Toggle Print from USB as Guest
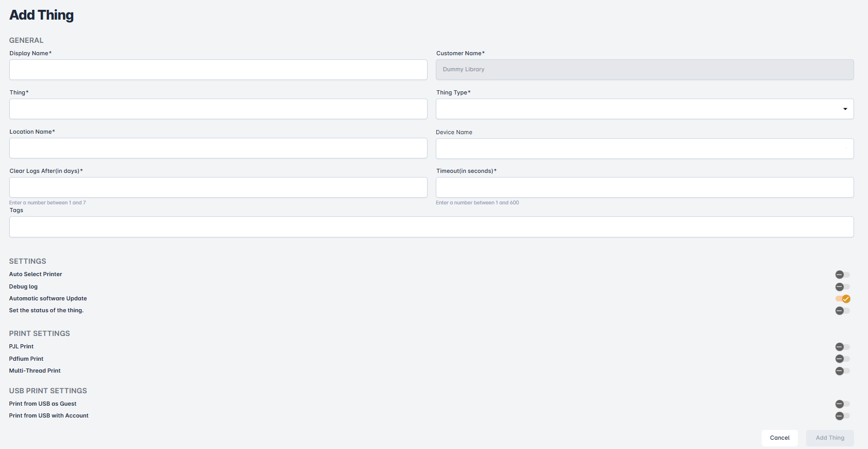 click(x=842, y=404)
